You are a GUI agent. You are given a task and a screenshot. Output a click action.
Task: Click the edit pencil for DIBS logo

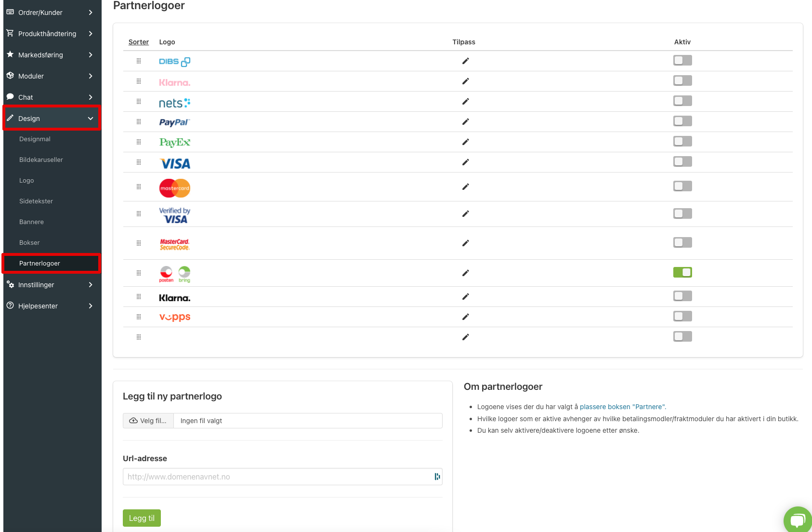click(x=465, y=61)
